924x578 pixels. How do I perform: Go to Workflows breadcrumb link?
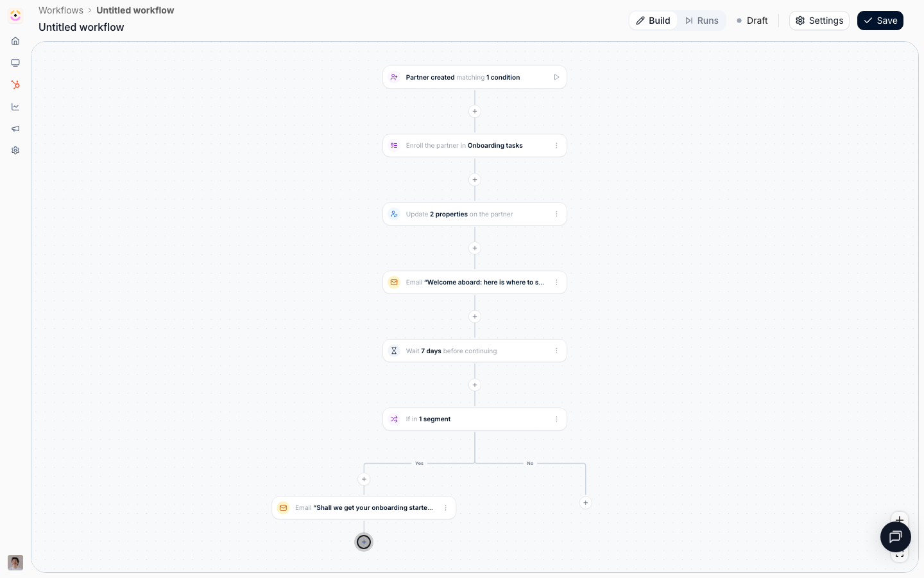(61, 10)
